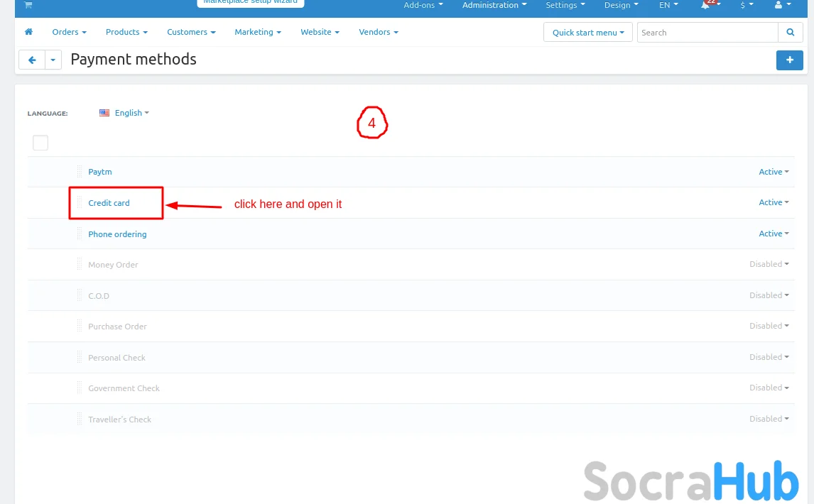Focus the Search input field
This screenshot has width=814, height=504.
707,32
